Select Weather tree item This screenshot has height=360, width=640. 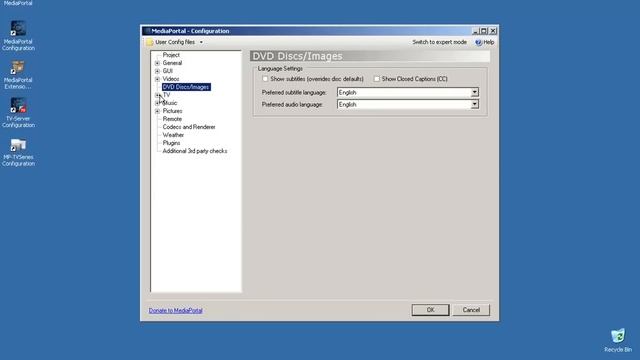point(173,135)
